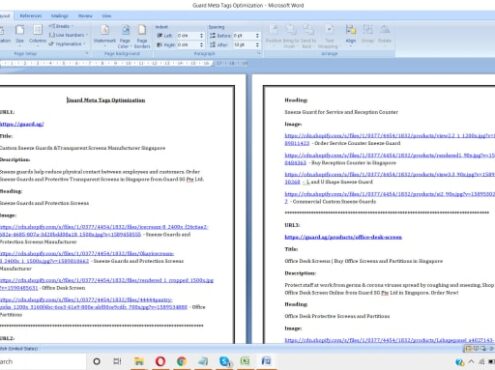Screen dimensions: 495x370
Task: Expand the Breaks dropdown
Action: (x=61, y=26)
